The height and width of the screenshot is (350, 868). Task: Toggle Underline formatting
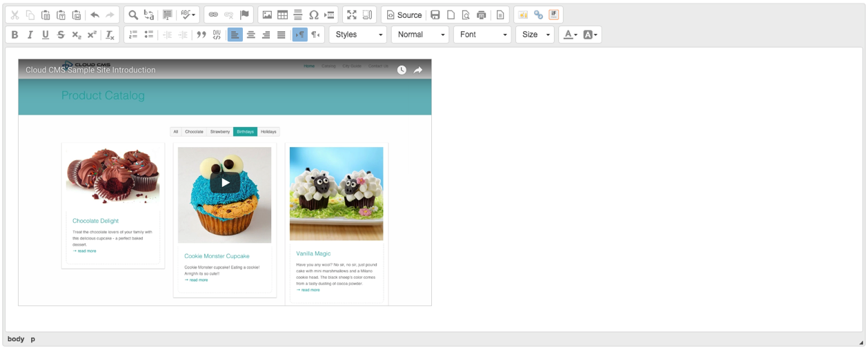click(x=46, y=35)
